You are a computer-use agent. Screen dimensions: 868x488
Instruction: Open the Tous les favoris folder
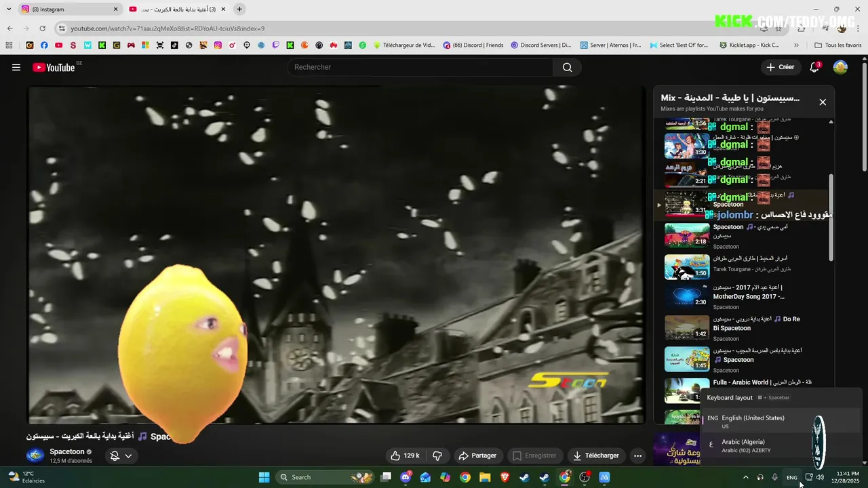click(838, 45)
